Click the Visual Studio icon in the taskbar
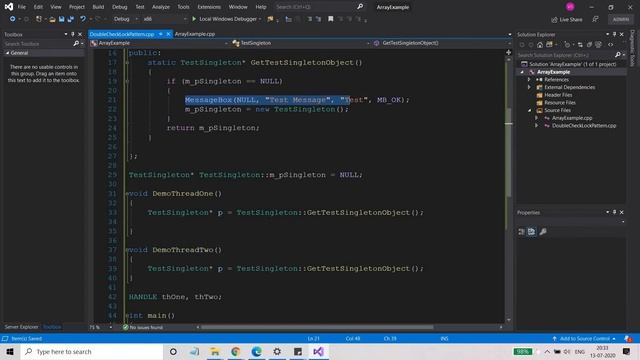The height and width of the screenshot is (360, 640). (319, 351)
